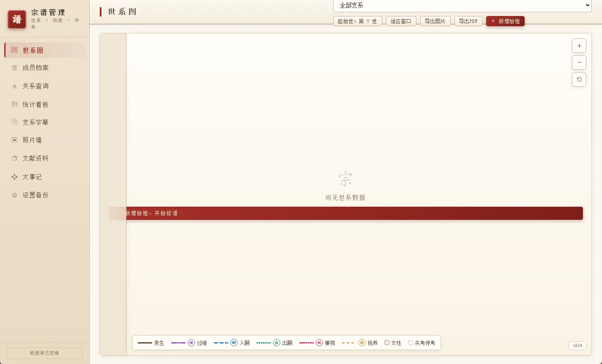Image resolution: width=602 pixels, height=364 pixels.
Task: Click 导出PDF to export
Action: tap(468, 21)
